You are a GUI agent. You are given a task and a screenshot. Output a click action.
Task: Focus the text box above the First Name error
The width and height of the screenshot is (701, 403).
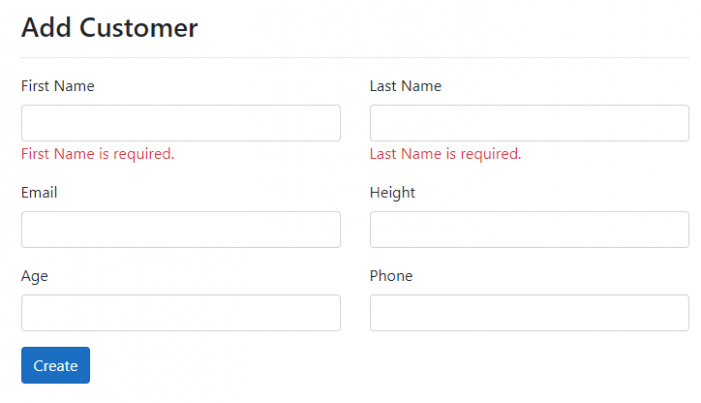click(180, 123)
